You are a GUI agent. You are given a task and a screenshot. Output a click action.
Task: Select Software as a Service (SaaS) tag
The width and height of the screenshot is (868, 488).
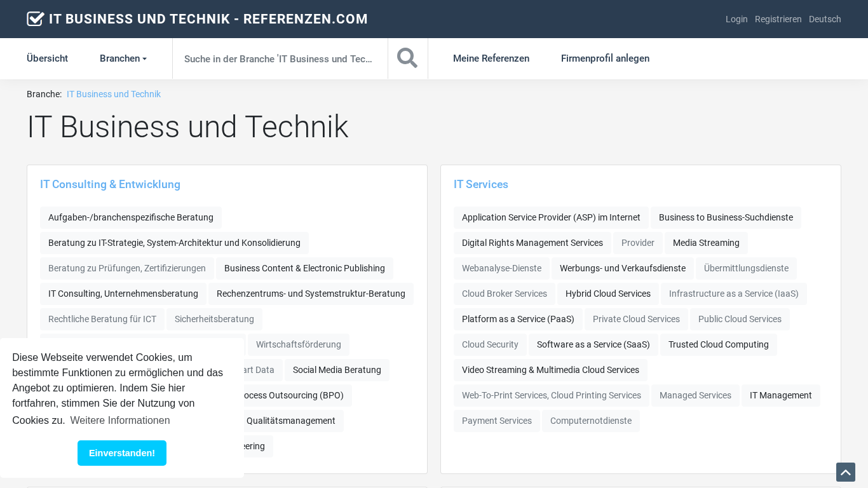pos(593,344)
